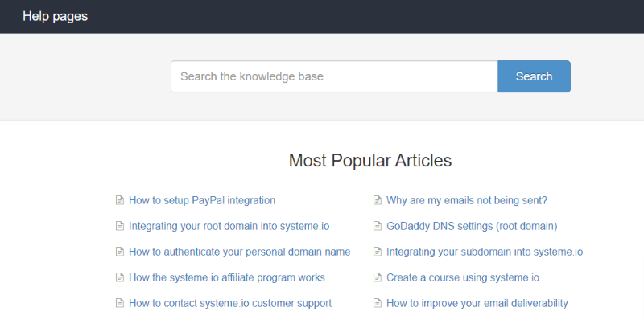Viewport: 644px width, 328px height.
Task: Open How to authenticate your personal domain name
Action: [x=239, y=252]
